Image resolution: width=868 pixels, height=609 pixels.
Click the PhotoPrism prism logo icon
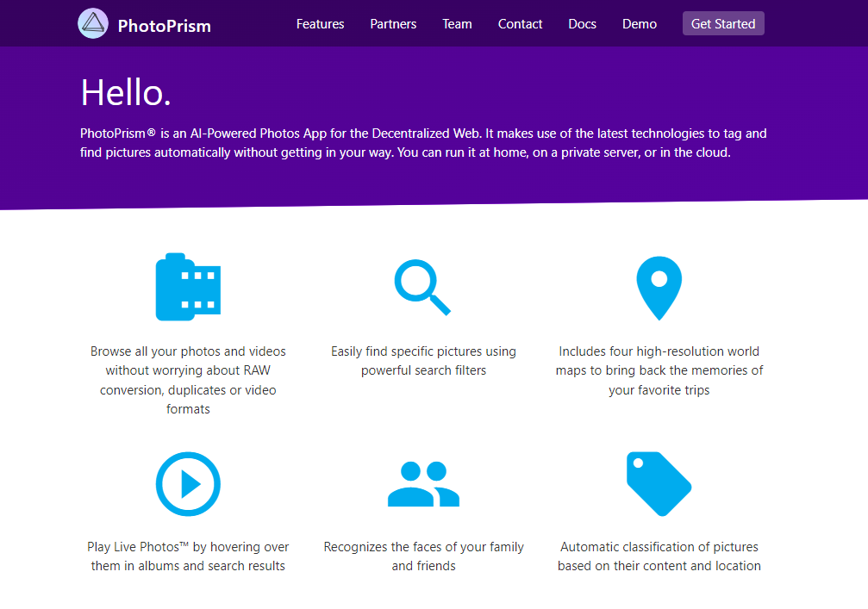tap(93, 23)
